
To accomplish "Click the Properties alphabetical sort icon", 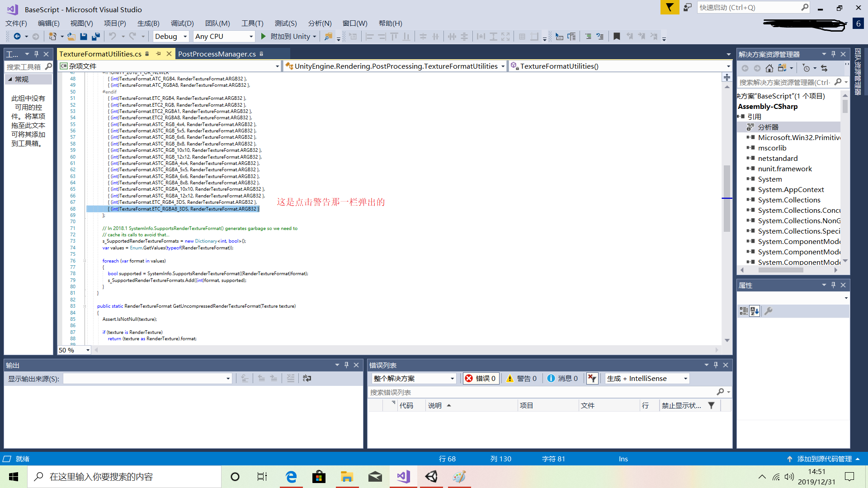I will pyautogui.click(x=755, y=311).
